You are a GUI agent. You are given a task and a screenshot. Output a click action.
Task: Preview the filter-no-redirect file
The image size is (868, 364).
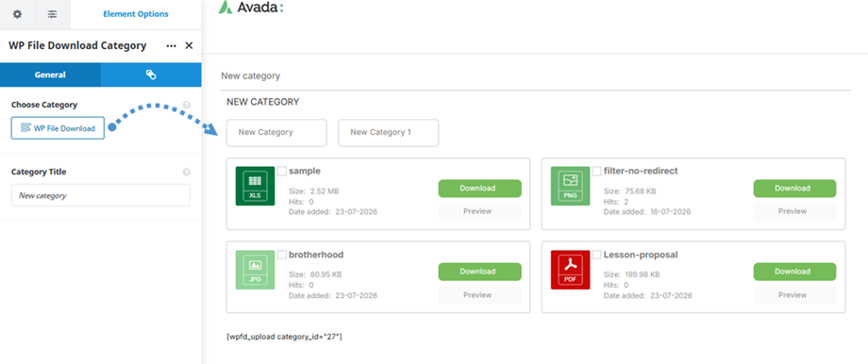(x=795, y=211)
